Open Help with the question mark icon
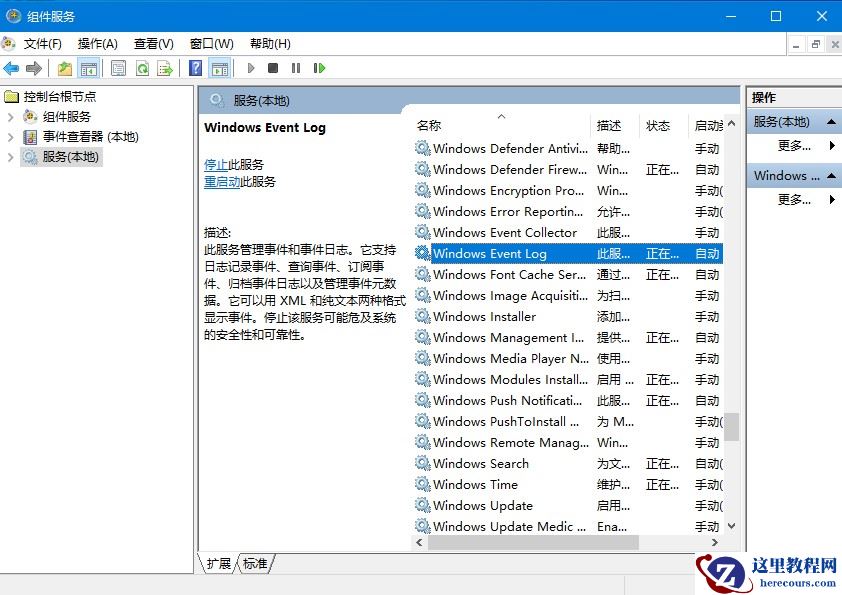 pyautogui.click(x=196, y=68)
